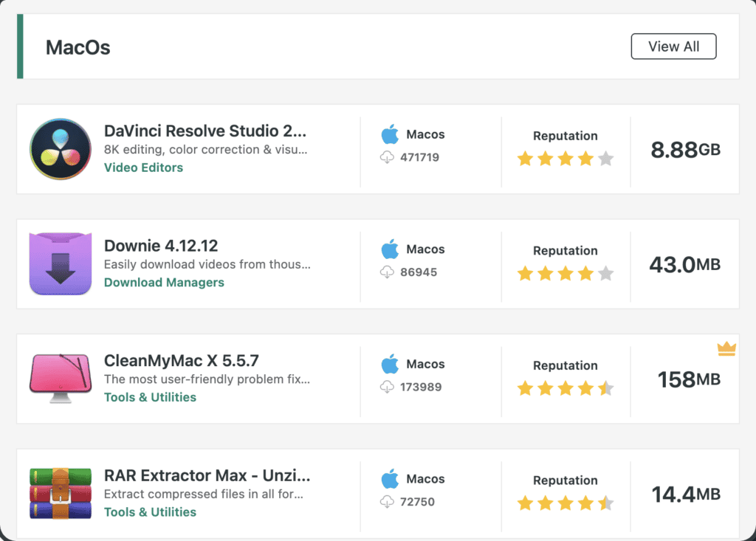
Task: Click star rating for DaVinci Resolve Studio
Action: tap(565, 158)
